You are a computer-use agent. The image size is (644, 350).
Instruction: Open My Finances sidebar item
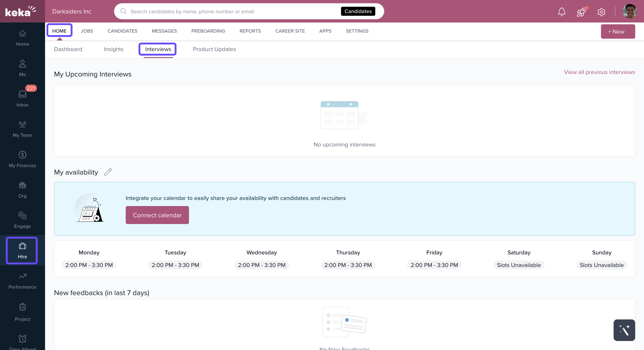tap(22, 159)
